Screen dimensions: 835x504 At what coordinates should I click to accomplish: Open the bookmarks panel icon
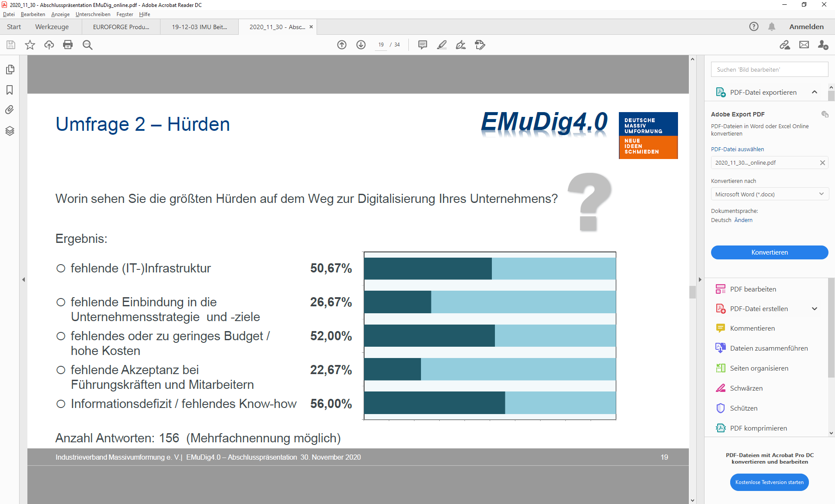point(10,90)
